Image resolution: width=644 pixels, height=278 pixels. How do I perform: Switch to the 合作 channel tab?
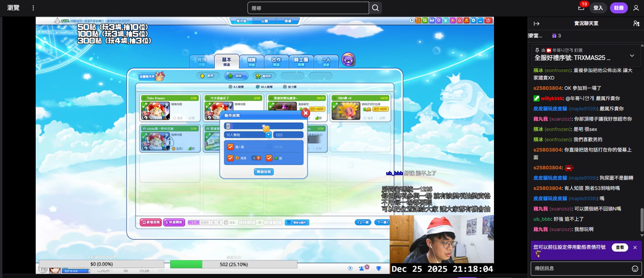[x=276, y=61]
